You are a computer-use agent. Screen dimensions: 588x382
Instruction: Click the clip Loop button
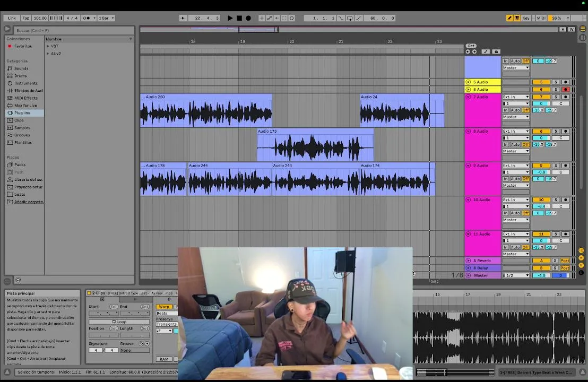coord(119,322)
